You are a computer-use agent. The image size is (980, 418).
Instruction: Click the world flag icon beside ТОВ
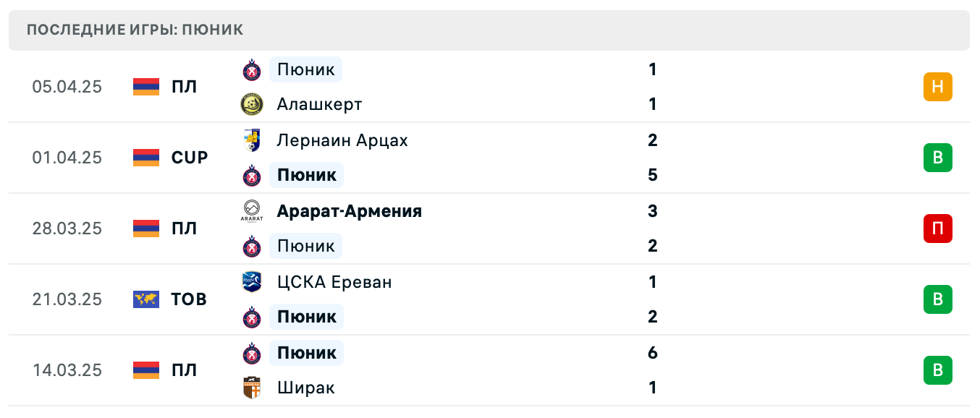point(146,299)
